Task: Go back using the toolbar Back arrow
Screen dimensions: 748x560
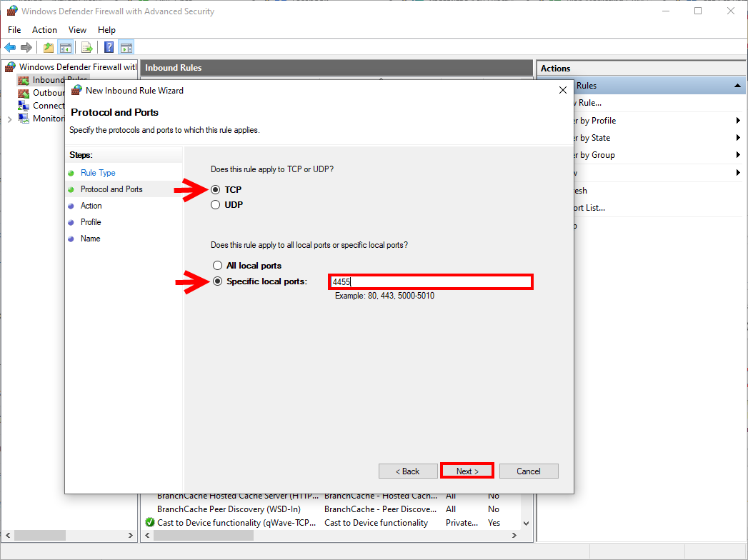Action: click(10, 47)
